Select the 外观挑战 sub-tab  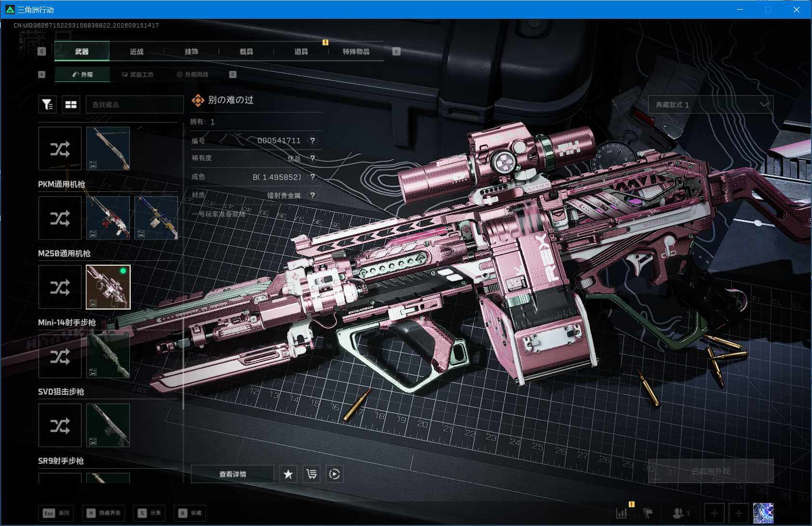(192, 74)
